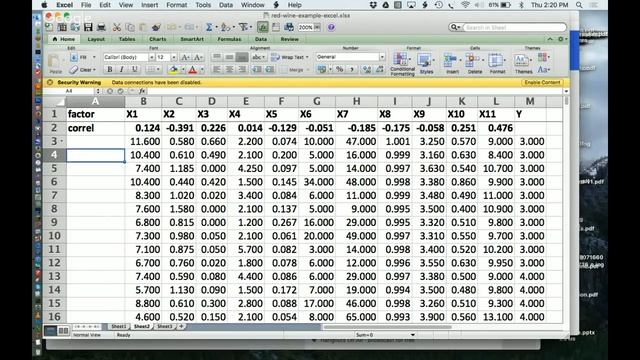Image resolution: width=640 pixels, height=360 pixels.
Task: Open the Tables ribbon tab
Action: point(127,39)
